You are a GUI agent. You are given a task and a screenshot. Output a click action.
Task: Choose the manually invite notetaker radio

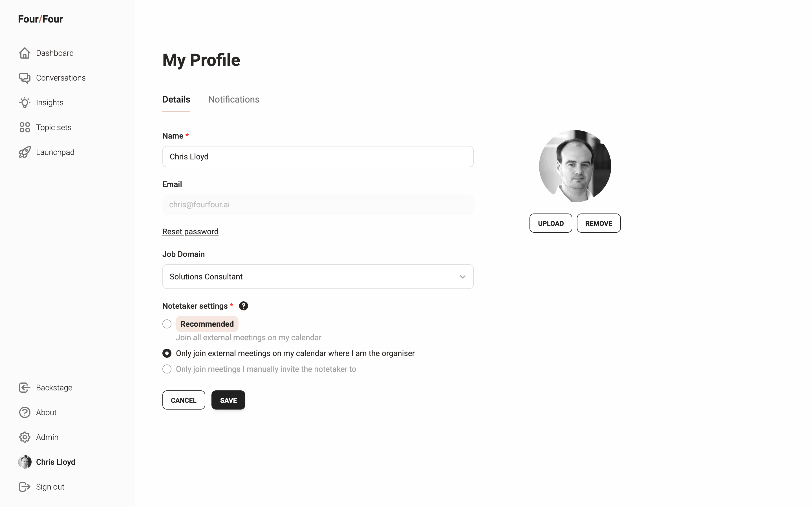(x=167, y=369)
